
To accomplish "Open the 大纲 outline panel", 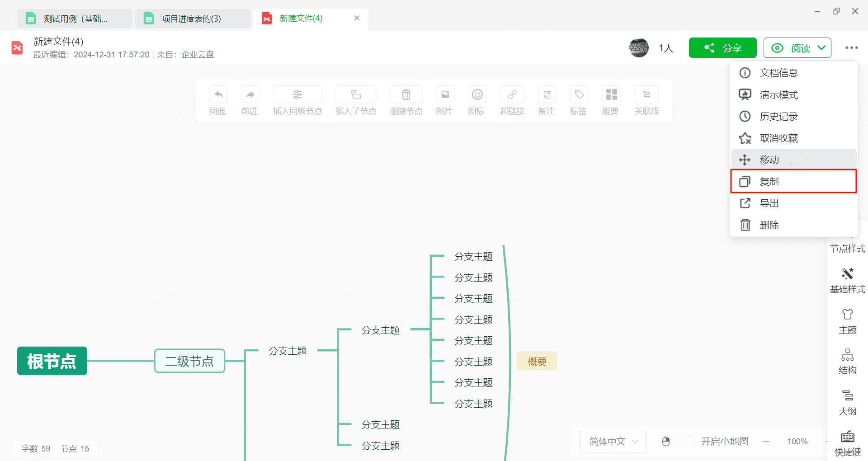I will click(x=848, y=403).
